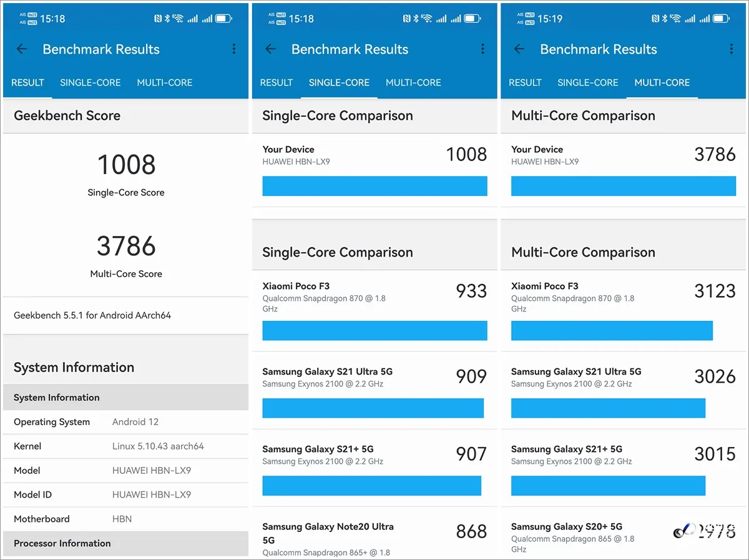Tap 'Samsung Galaxy Note20 Ultra 5G' device name
Screen dimensions: 749x560
pyautogui.click(x=328, y=533)
